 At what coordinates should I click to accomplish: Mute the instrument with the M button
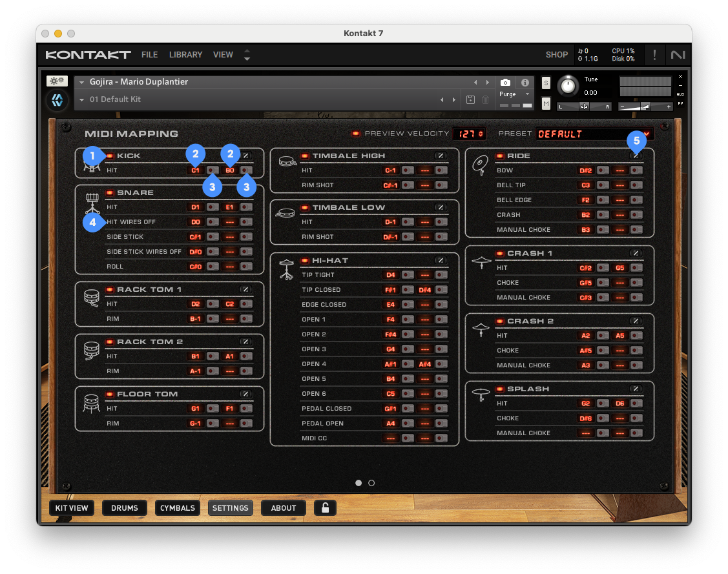546,104
